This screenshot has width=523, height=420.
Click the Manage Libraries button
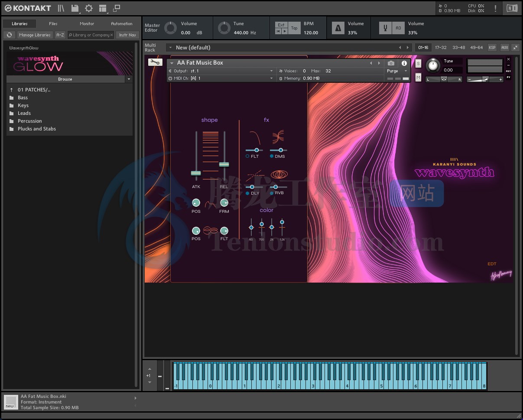pos(35,35)
